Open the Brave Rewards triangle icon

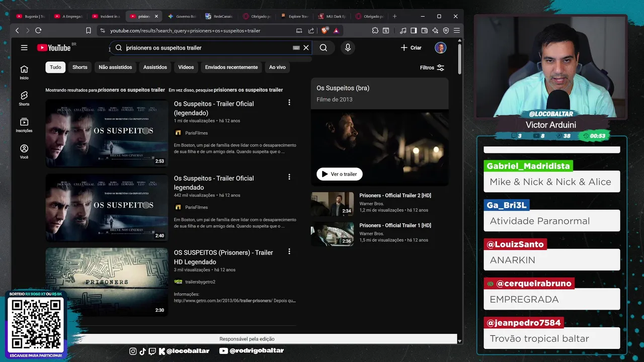336,31
